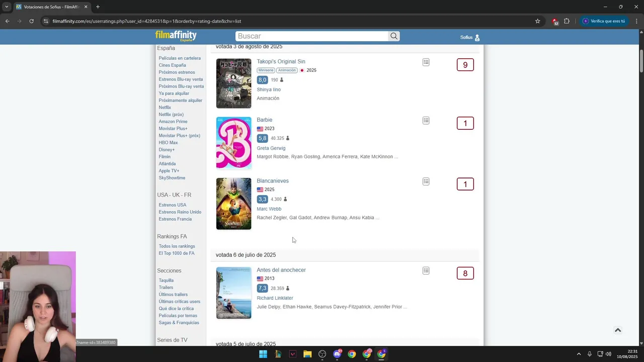
Task: Open a new browser tab with plus
Action: click(x=98, y=7)
